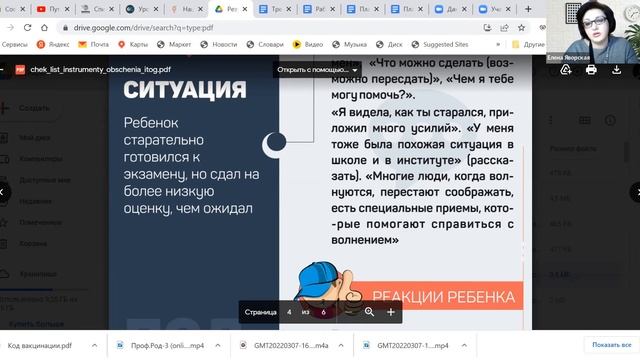Expand options for the Проф.Род-3 mp4 download
The height and width of the screenshot is (360, 640).
click(x=218, y=345)
